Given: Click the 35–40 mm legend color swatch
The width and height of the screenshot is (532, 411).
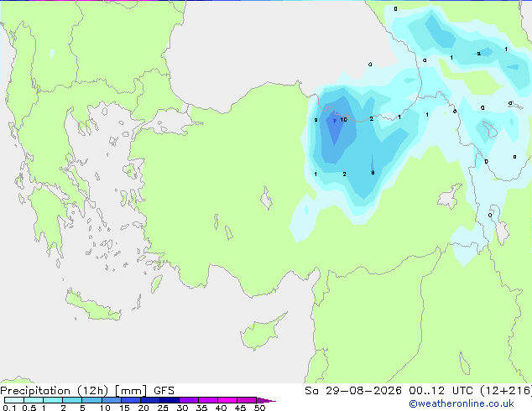Looking at the screenshot, I should tap(208, 400).
